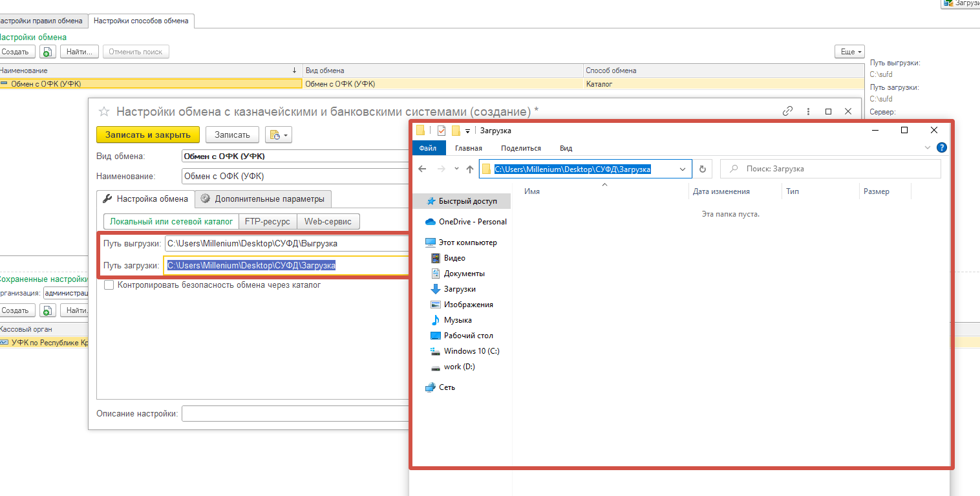This screenshot has height=496, width=980.
Task: Open the Вид ribbon tab
Action: click(x=566, y=148)
